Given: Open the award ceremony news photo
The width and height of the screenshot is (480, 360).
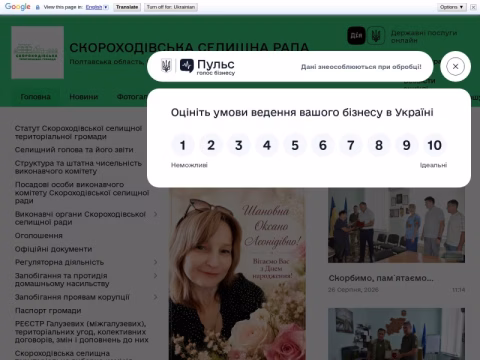Looking at the screenshot, I should coord(396,225).
